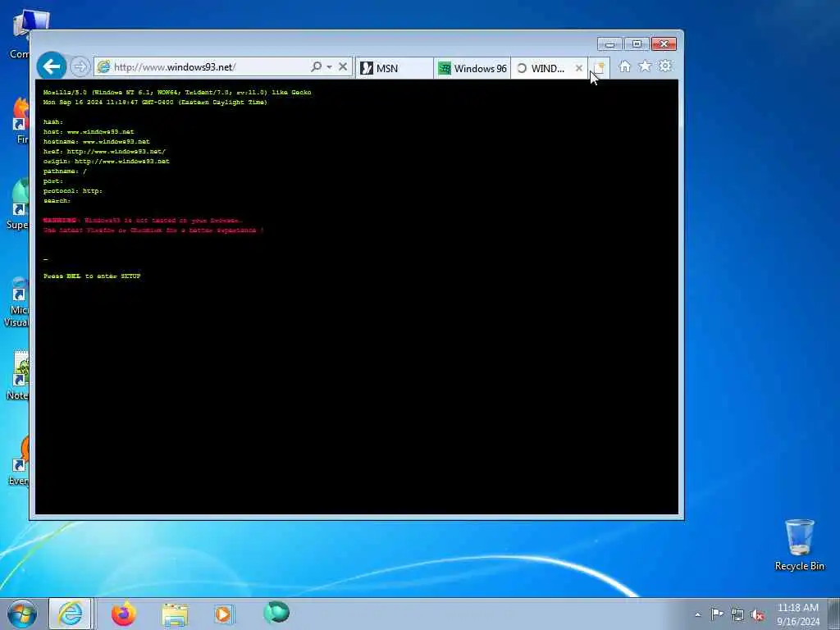Open the Tools gear menu

(x=665, y=66)
